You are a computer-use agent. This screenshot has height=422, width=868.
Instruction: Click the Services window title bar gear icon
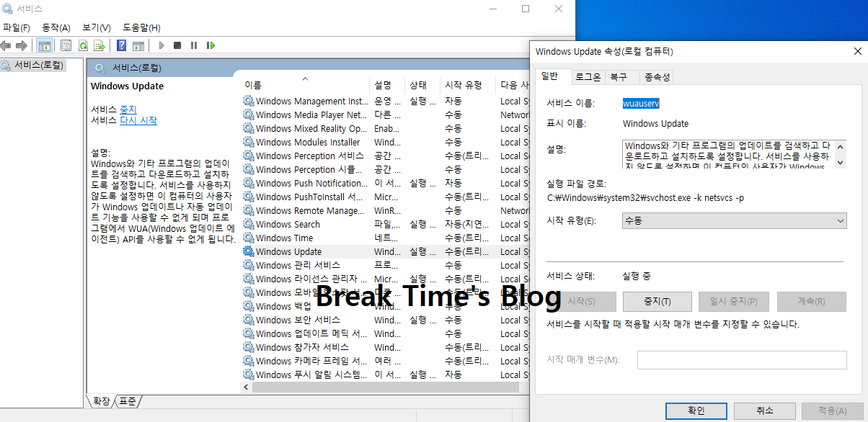click(x=7, y=9)
